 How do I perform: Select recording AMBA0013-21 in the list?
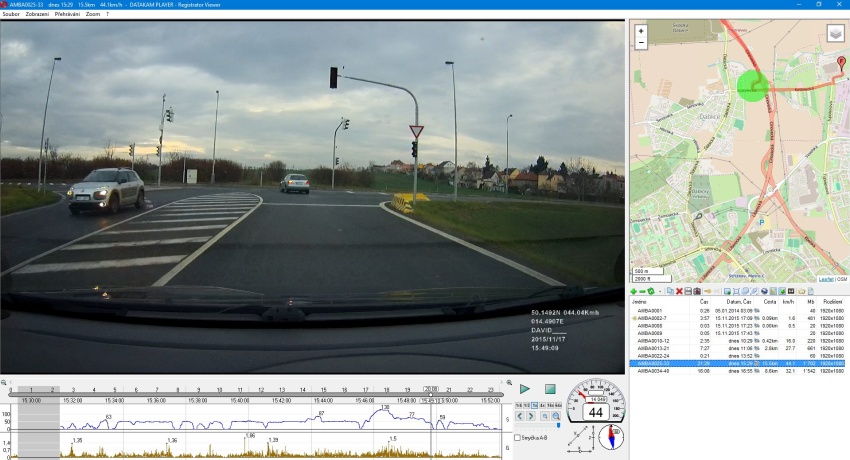[737, 349]
